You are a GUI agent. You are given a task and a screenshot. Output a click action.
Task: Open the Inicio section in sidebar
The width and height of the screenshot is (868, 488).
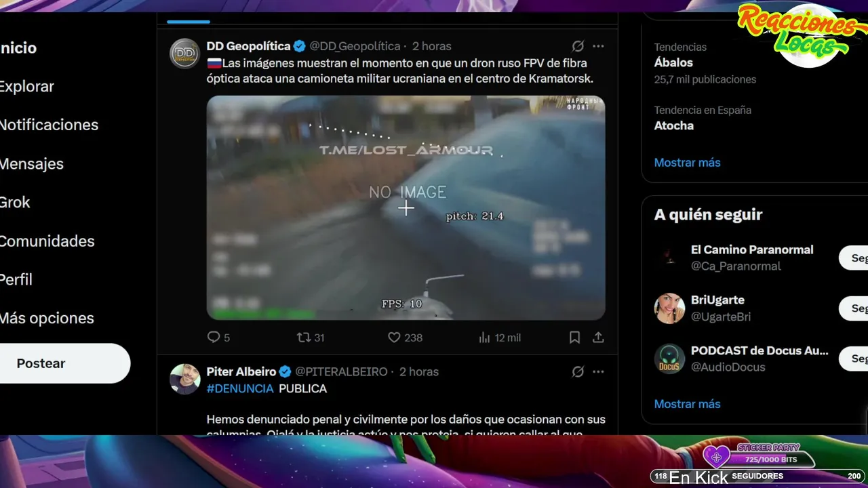18,48
